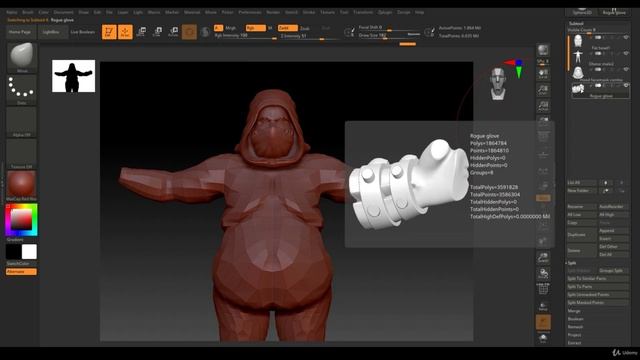
Task: Expand the Project section
Action: point(574,335)
